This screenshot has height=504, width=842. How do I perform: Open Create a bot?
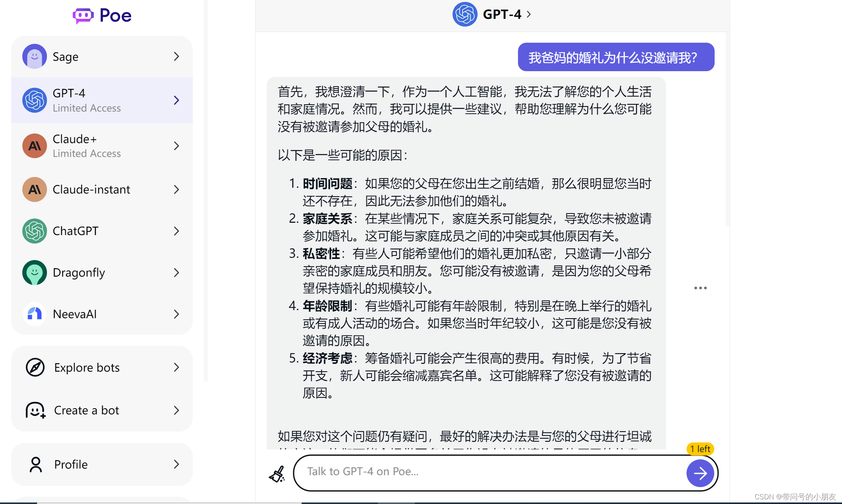102,410
